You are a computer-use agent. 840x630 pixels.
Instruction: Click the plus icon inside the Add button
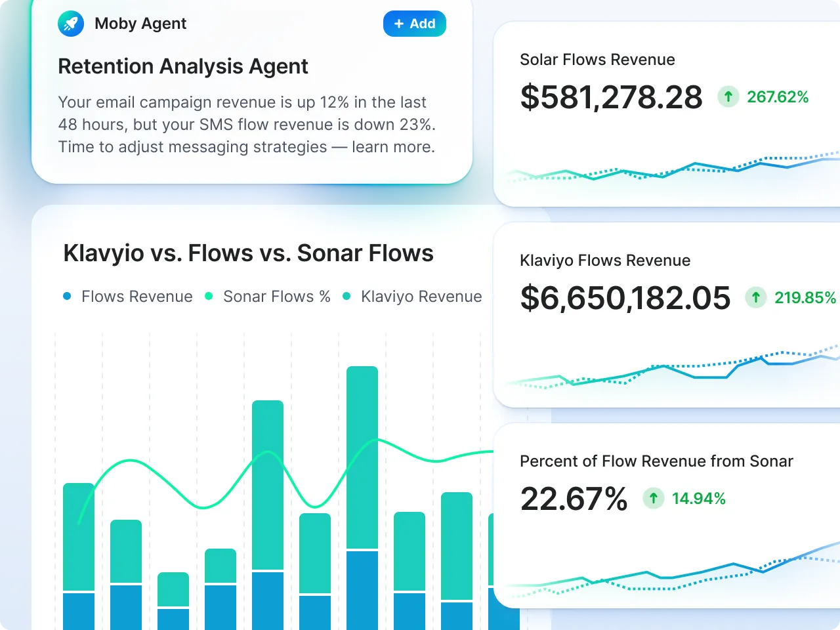click(398, 24)
